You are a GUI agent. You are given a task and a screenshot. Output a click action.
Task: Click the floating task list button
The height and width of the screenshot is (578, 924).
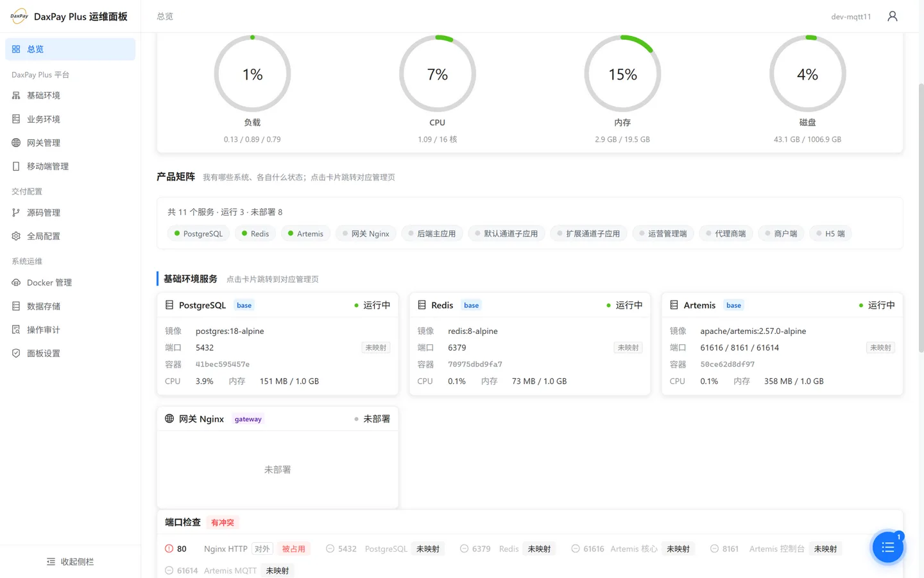pyautogui.click(x=888, y=547)
